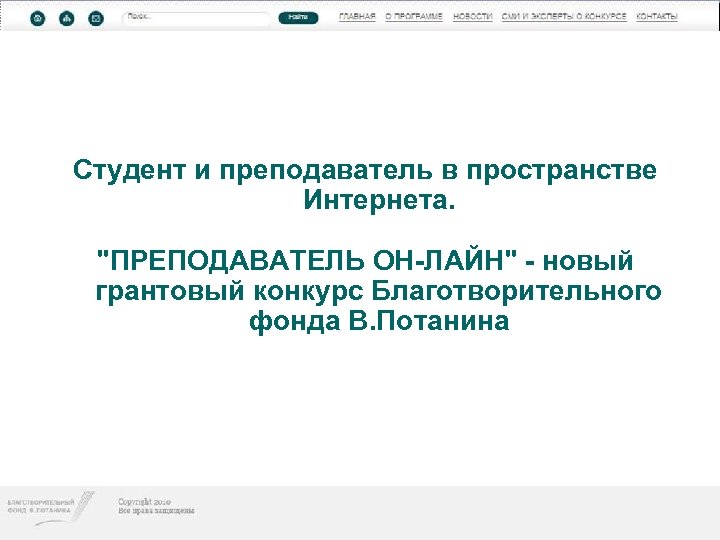
Task: Go to ГЛАВНАЯ menu item
Action: pos(357,17)
